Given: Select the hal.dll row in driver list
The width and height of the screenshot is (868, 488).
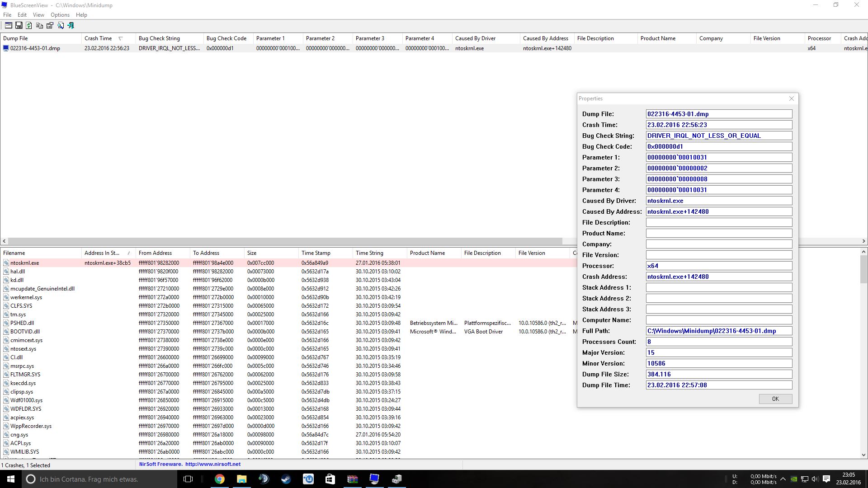Looking at the screenshot, I should (18, 272).
